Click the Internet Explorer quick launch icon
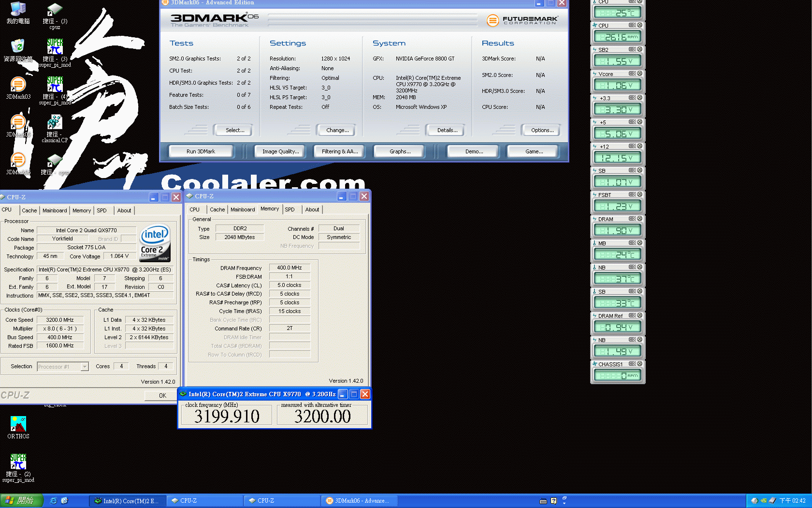 pyautogui.click(x=53, y=501)
